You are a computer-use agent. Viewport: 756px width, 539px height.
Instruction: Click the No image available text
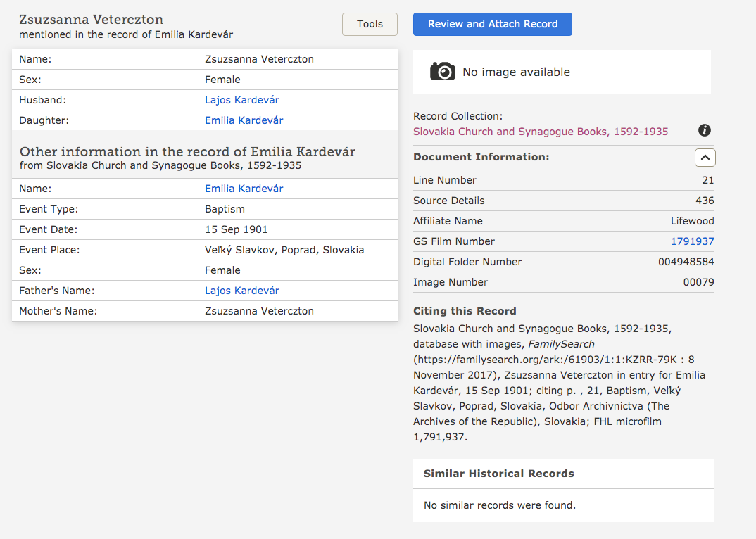pos(516,72)
